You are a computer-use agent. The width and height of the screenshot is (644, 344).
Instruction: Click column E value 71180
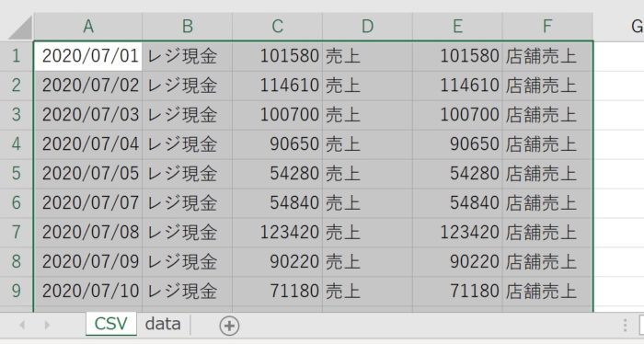point(457,291)
